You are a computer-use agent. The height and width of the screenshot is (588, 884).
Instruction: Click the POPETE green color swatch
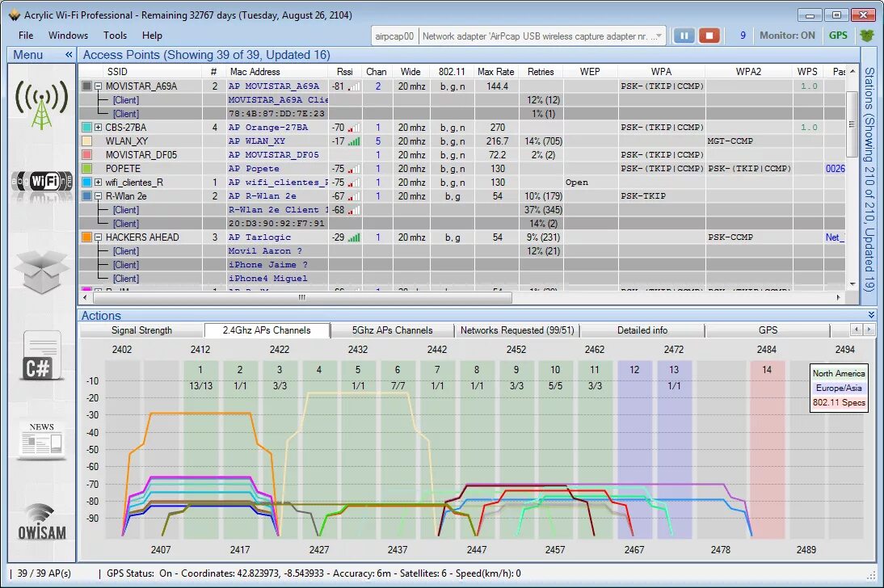coord(86,169)
